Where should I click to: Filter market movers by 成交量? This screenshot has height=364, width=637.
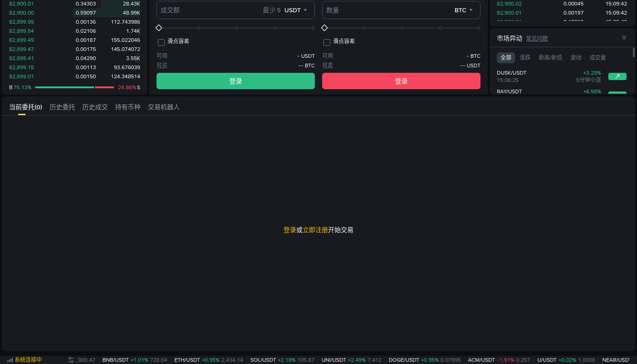pos(598,58)
